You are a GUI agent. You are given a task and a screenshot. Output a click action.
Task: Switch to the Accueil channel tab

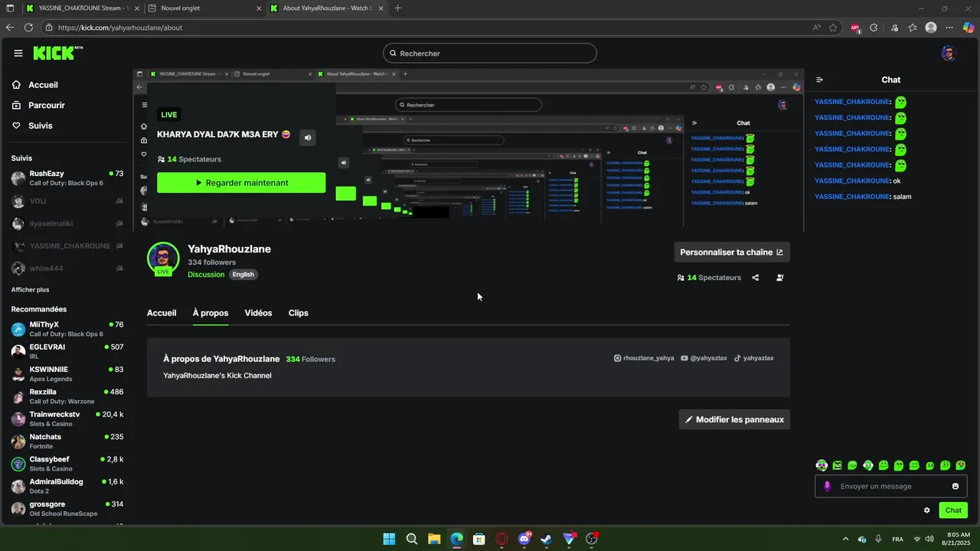point(162,313)
